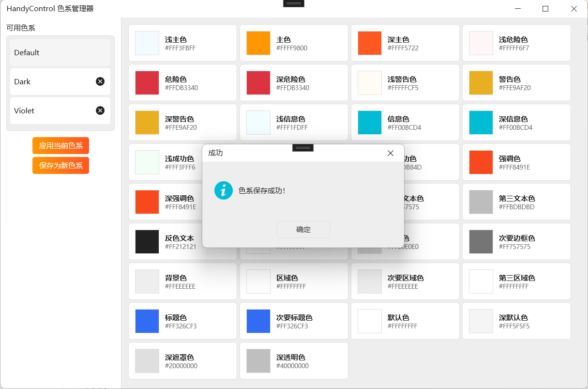The image size is (588, 389).
Task: Click the #FFF5F5F5 hex value
Action: (514, 326)
